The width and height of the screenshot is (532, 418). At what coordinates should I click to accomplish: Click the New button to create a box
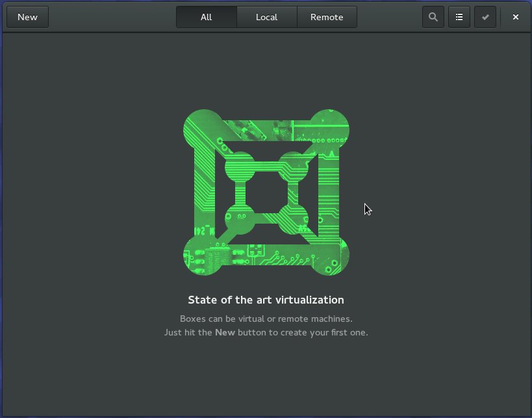(27, 17)
